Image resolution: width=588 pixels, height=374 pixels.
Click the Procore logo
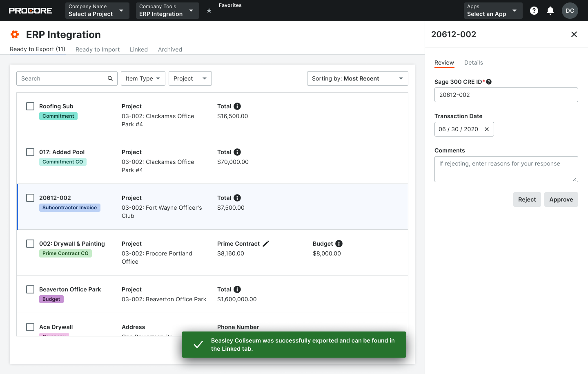[x=31, y=11]
